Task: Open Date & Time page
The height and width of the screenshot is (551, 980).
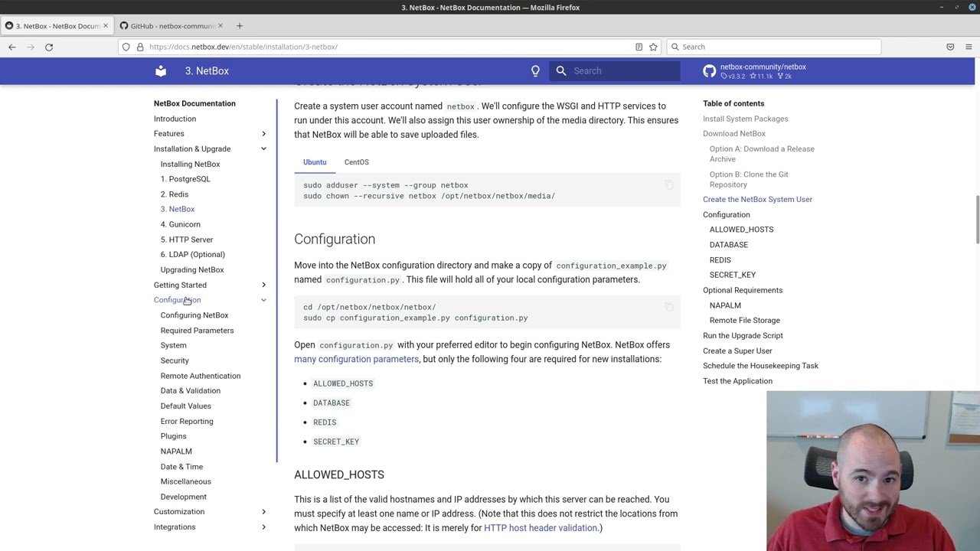Action: [x=182, y=467]
